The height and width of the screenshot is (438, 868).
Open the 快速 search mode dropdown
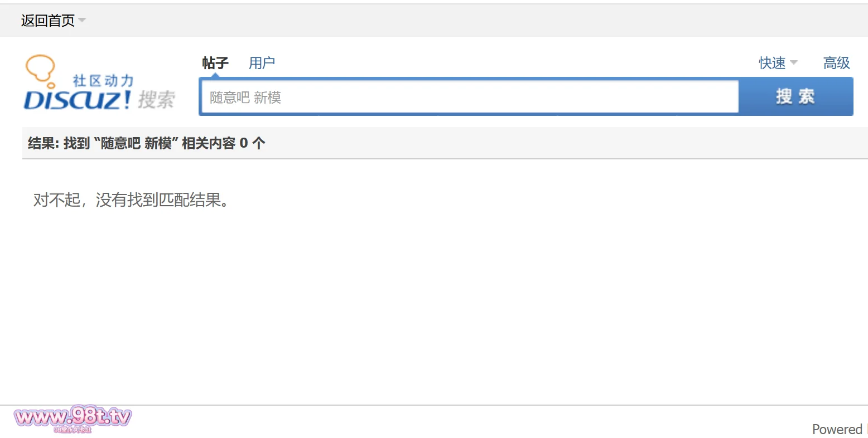(x=772, y=63)
